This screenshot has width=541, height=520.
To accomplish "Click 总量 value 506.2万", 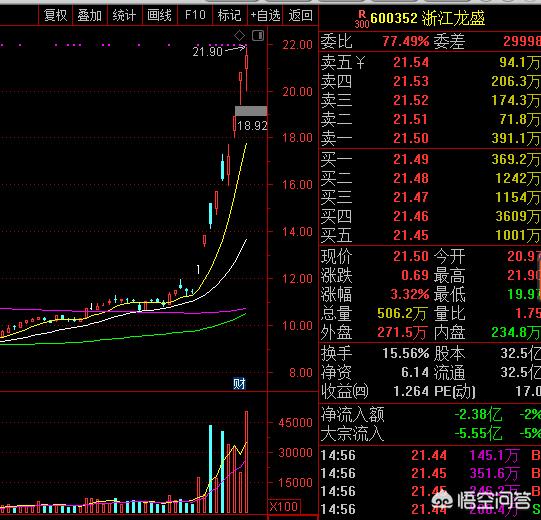I will click(x=402, y=313).
